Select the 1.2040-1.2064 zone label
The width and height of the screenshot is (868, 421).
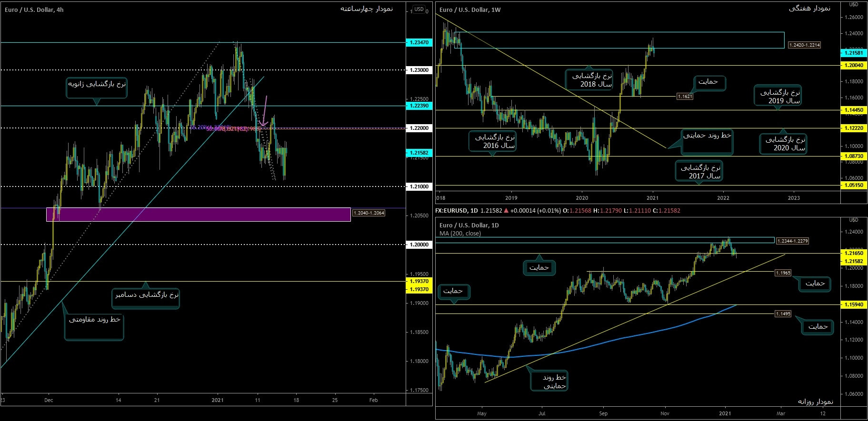369,213
